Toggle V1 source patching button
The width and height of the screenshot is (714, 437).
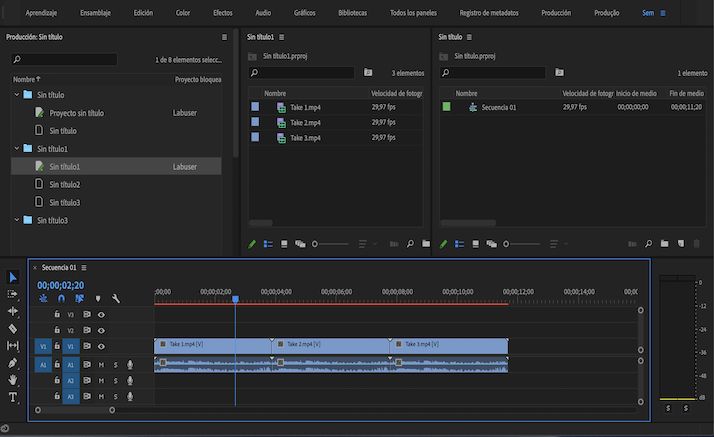[43, 346]
